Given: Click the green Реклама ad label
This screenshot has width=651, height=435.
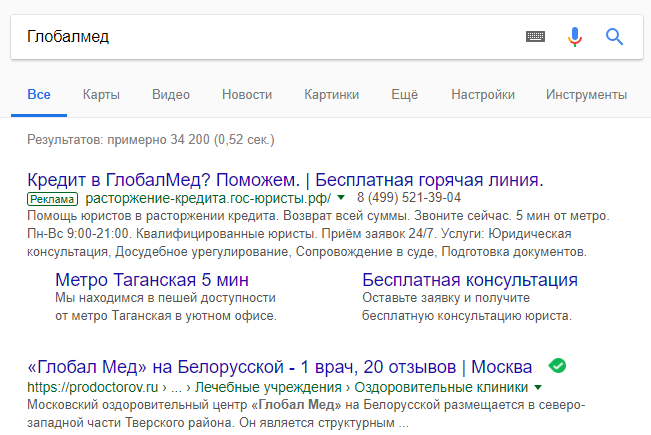Looking at the screenshot, I should pyautogui.click(x=51, y=199).
